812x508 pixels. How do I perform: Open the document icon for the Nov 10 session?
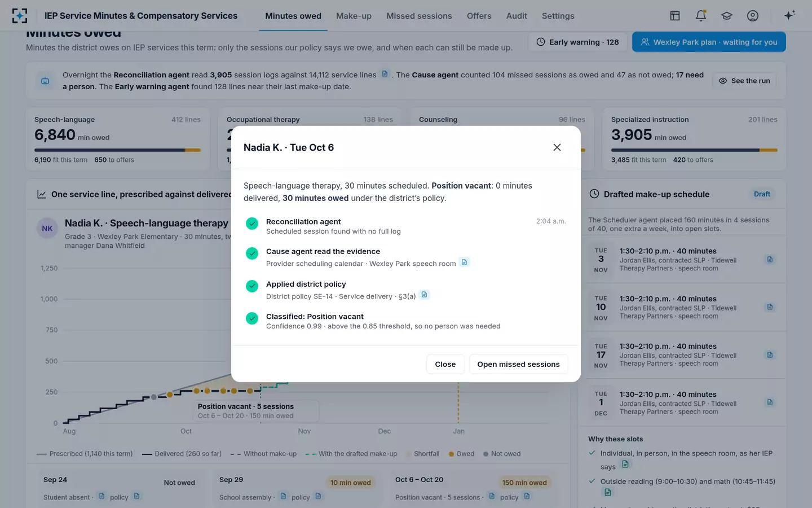[770, 307]
